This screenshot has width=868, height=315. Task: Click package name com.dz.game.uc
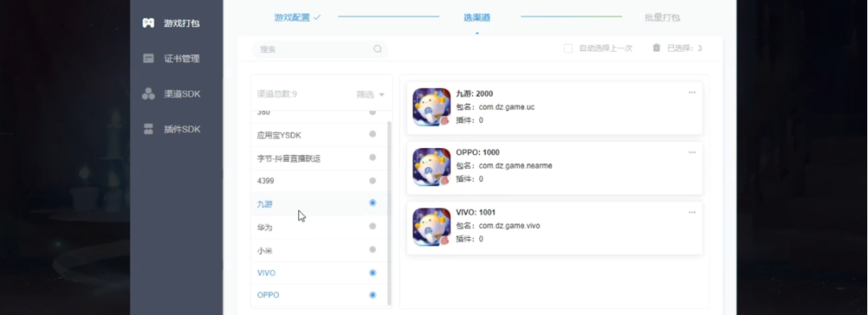click(x=507, y=108)
